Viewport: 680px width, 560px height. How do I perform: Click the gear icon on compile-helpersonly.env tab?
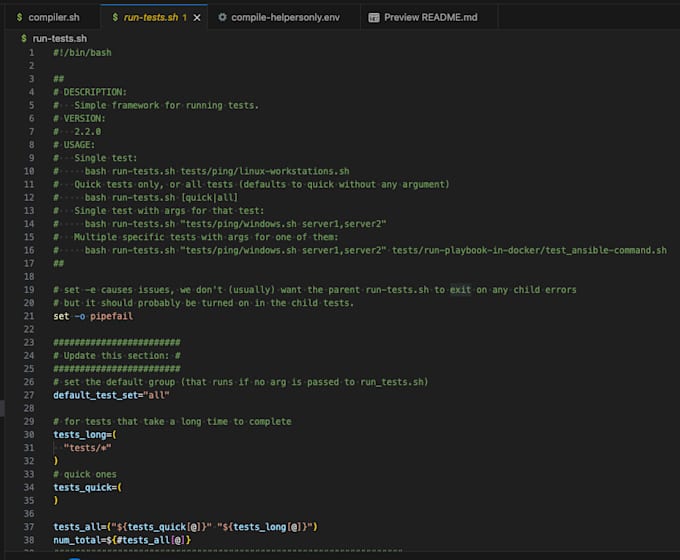click(222, 17)
